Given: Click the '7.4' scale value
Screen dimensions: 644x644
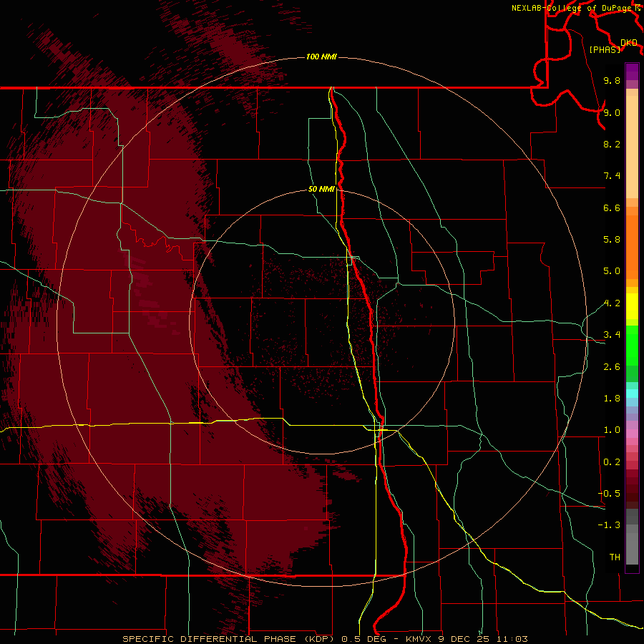Looking at the screenshot, I should [612, 176].
